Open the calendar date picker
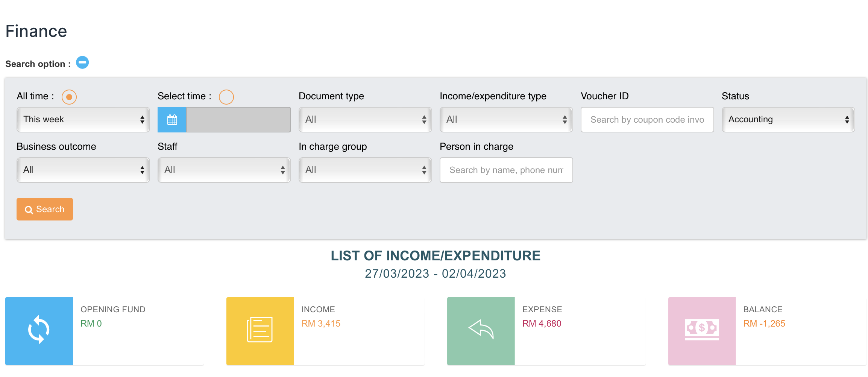The image size is (868, 377). [172, 120]
